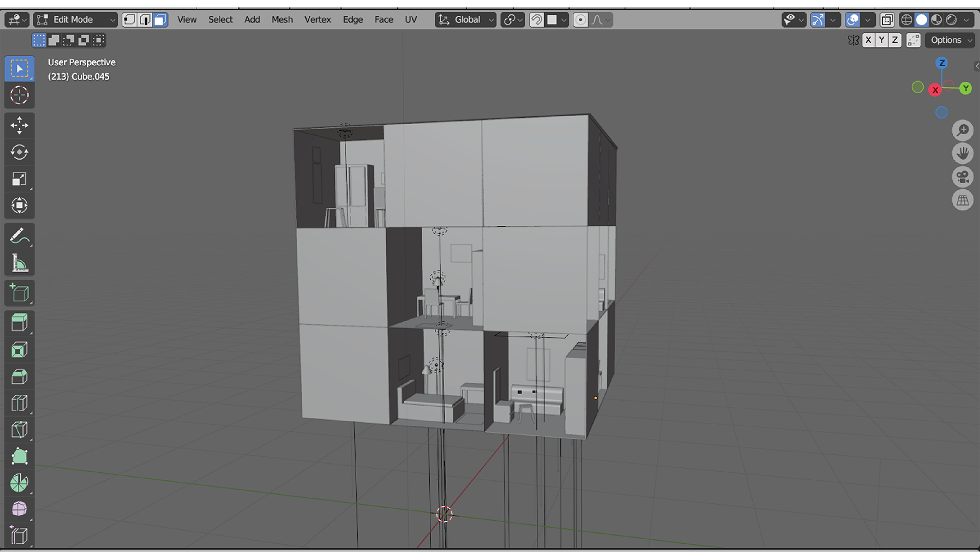The image size is (980, 559).
Task: Select the Knife tool
Action: coord(19,430)
